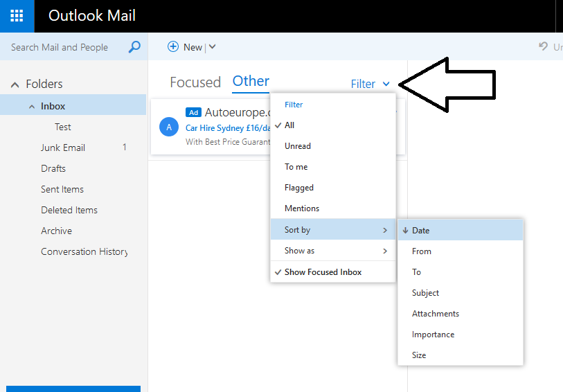Filter messages by Flagged
563x392 pixels.
tap(333, 188)
